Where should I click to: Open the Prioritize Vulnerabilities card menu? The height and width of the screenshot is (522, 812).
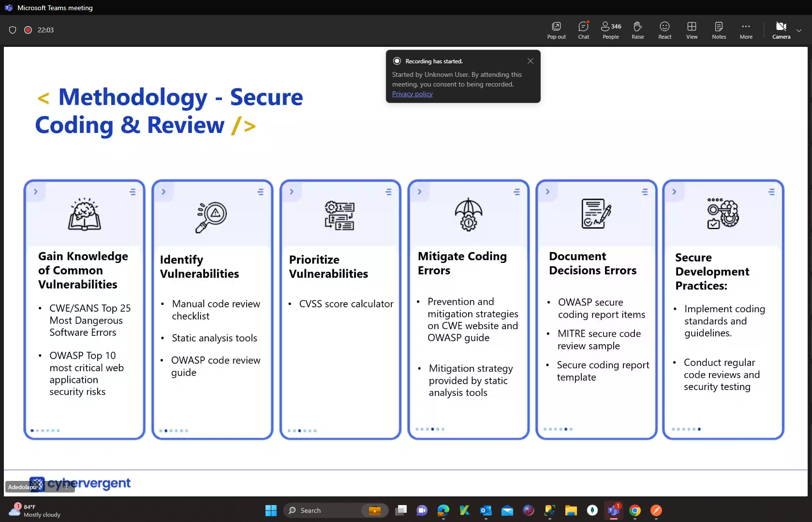pos(388,192)
